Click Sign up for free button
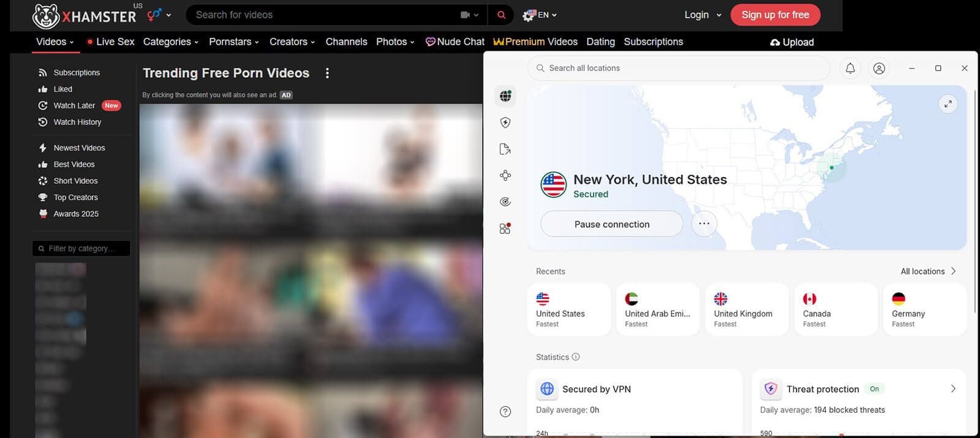Viewport: 980px width, 438px height. coord(775,15)
